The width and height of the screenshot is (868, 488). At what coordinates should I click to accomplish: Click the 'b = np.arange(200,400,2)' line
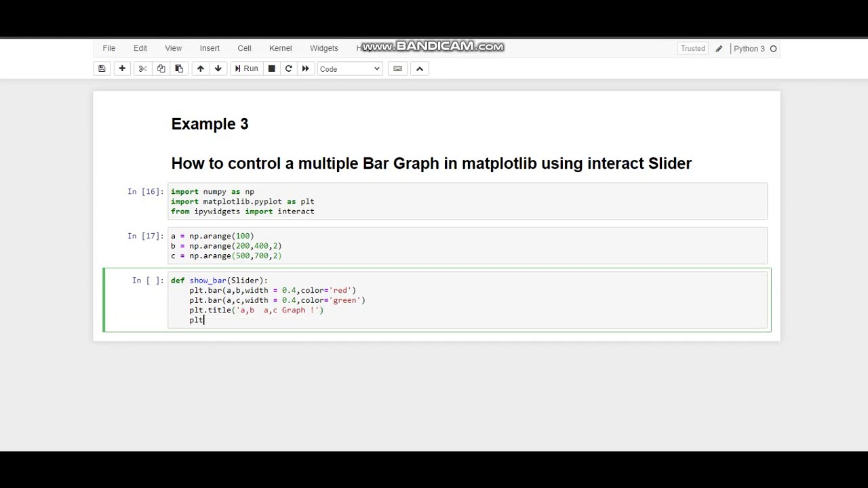pyautogui.click(x=226, y=246)
